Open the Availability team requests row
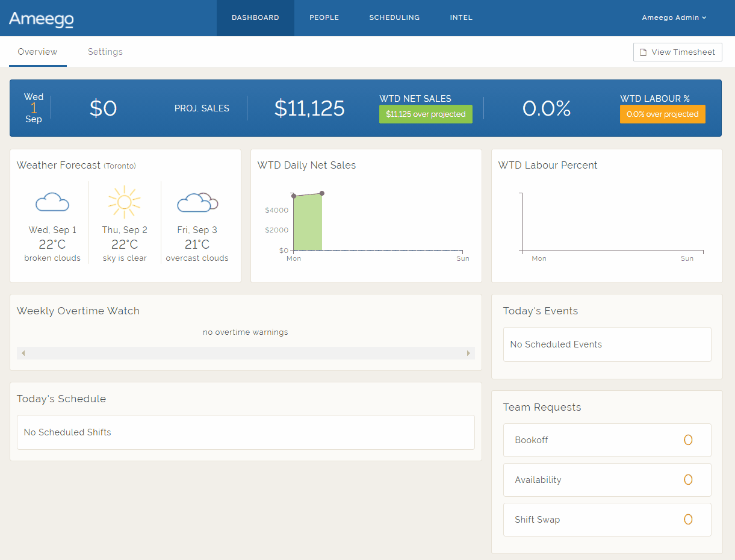 [x=607, y=480]
